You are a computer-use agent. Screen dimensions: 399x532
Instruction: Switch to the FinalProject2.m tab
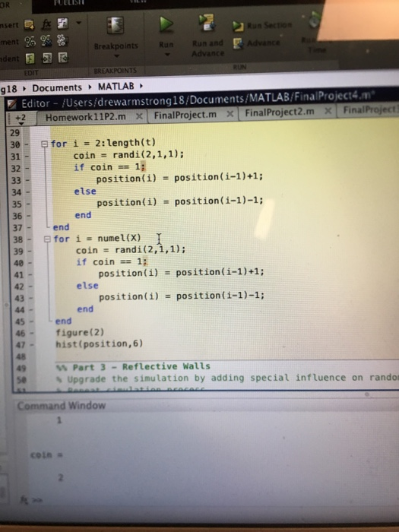(280, 112)
